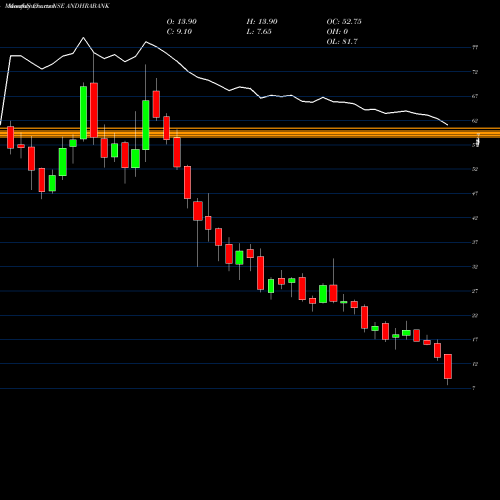Click the 12 price axis label
Screen dimensions: 500x500
click(x=475, y=364)
